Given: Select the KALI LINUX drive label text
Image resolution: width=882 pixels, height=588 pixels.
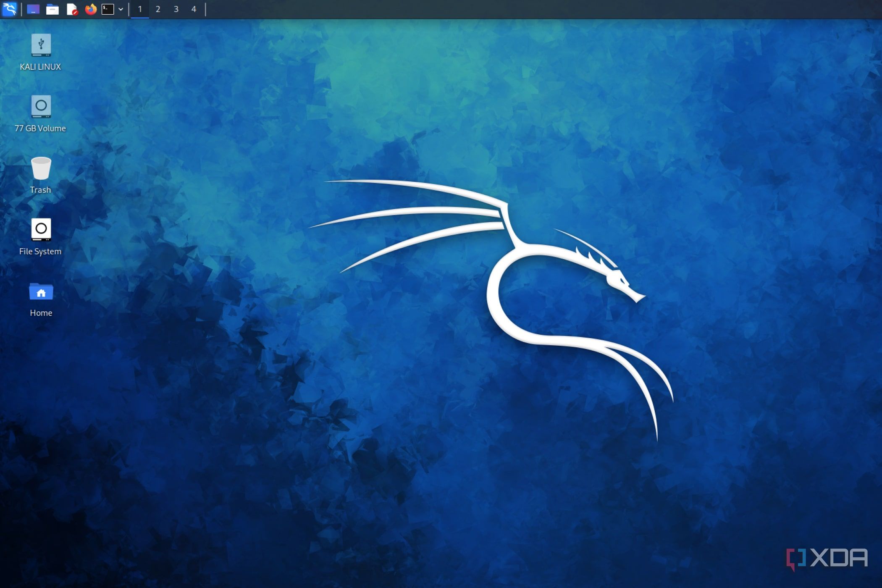Looking at the screenshot, I should coord(40,66).
